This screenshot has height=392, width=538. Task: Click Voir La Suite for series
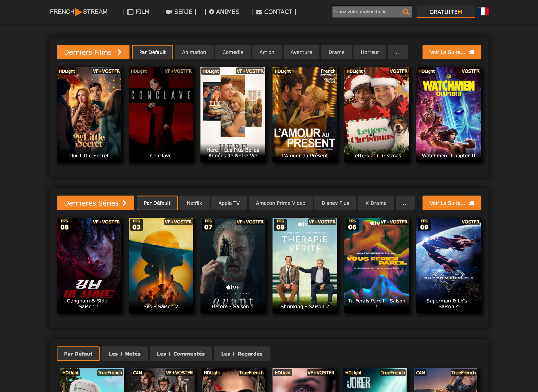click(452, 203)
